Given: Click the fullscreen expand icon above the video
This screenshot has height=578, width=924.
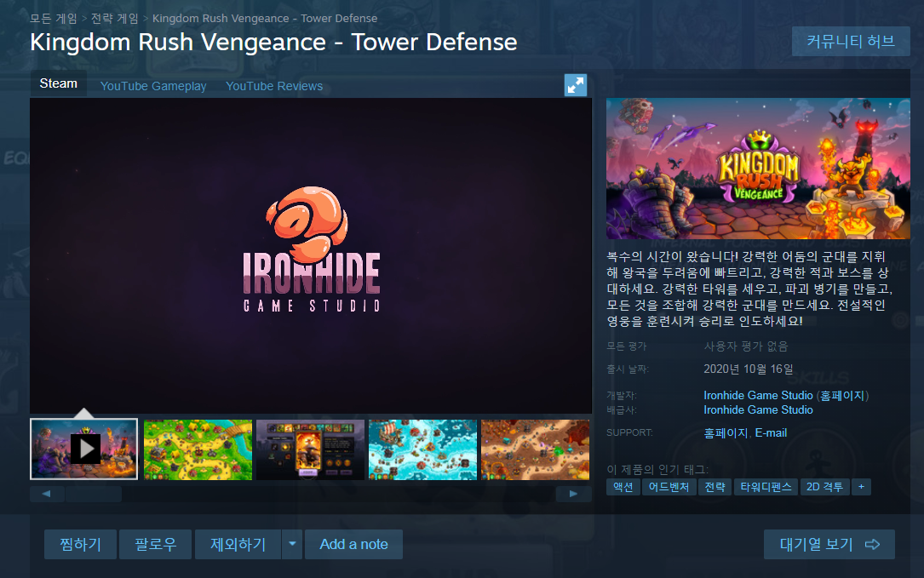Looking at the screenshot, I should tap(575, 85).
